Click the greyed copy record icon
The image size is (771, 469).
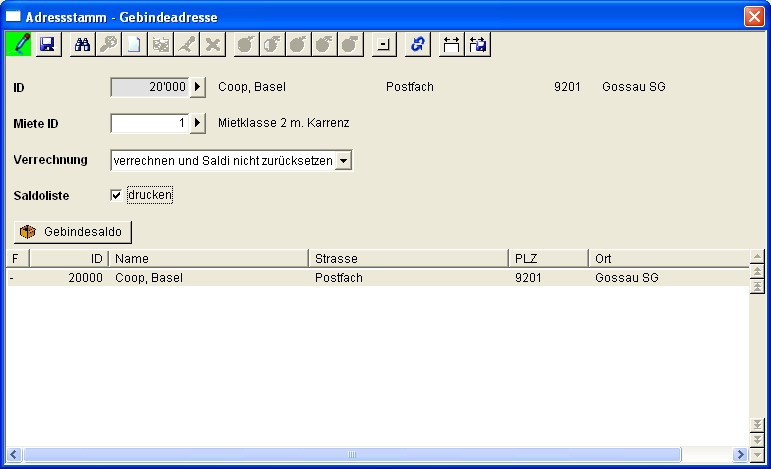pyautogui.click(x=160, y=45)
